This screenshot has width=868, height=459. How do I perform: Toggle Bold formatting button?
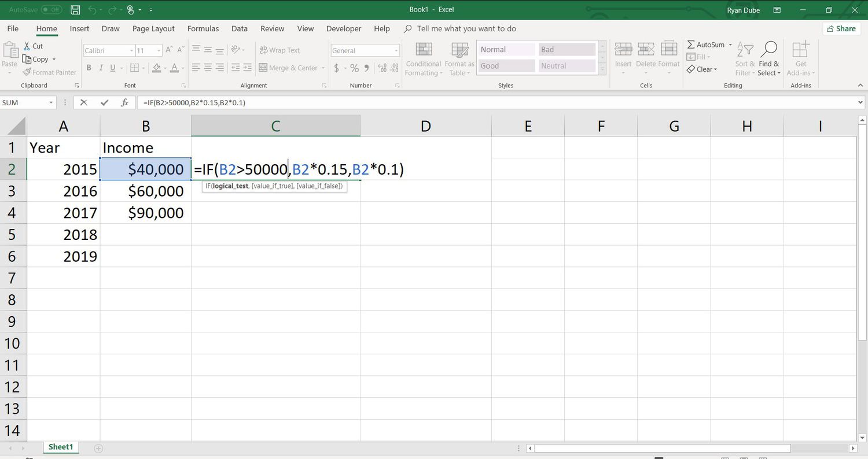tap(89, 68)
